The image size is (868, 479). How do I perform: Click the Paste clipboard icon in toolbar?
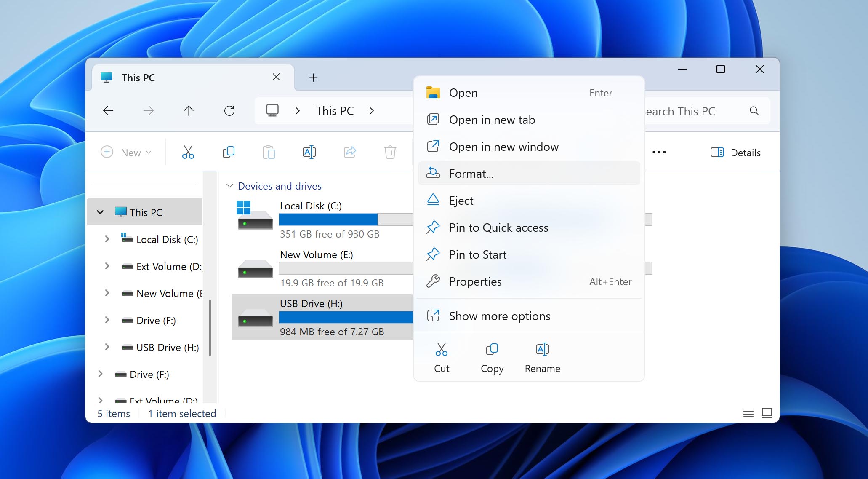click(269, 152)
